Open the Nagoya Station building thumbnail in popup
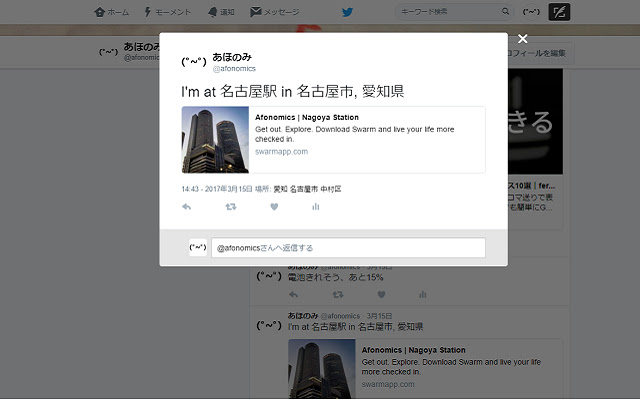This screenshot has height=400, width=640. point(215,140)
